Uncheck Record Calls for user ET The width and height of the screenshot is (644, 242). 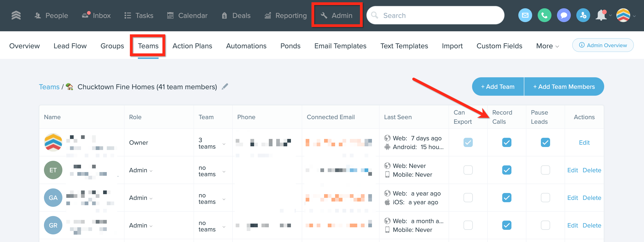(x=507, y=170)
